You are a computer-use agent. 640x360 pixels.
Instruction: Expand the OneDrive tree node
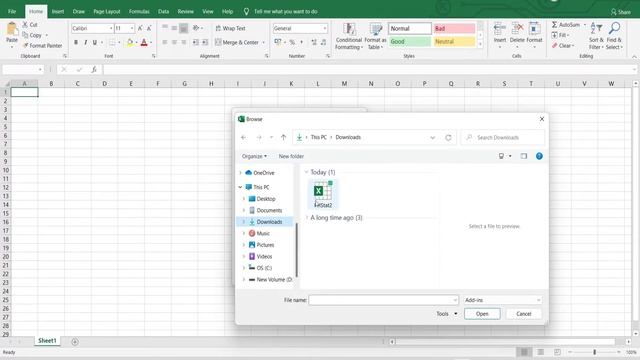click(240, 173)
